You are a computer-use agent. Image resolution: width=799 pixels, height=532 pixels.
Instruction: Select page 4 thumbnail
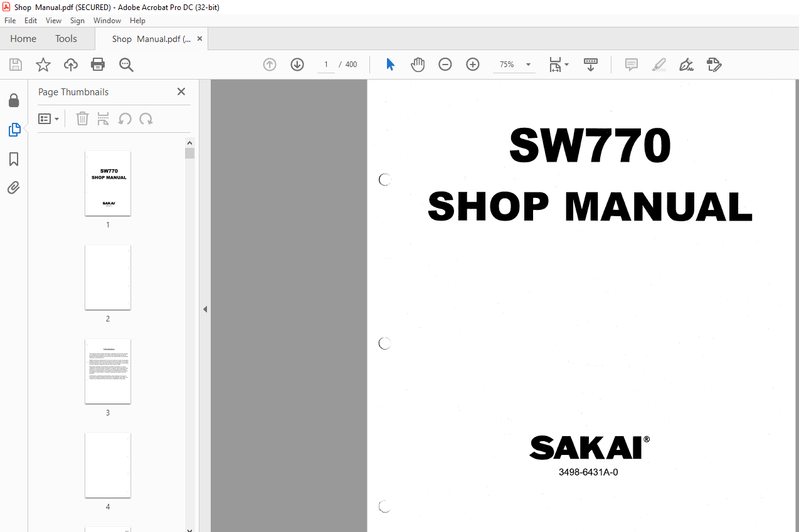(108, 465)
